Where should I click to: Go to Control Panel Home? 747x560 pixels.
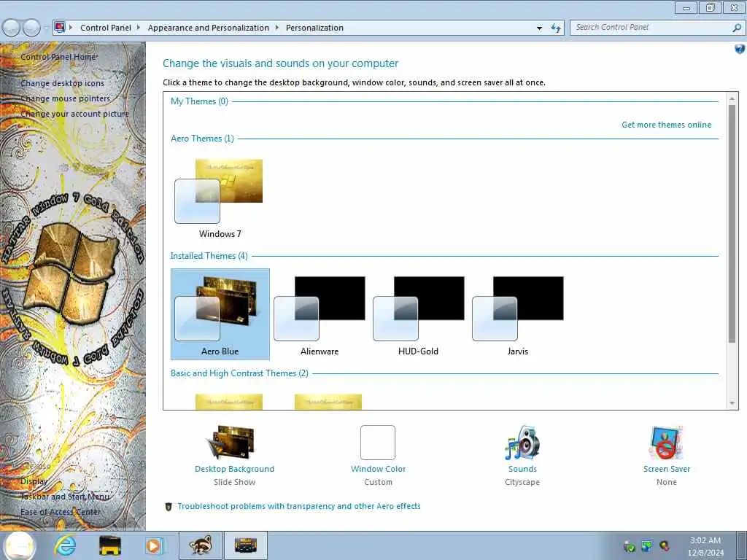[58, 57]
